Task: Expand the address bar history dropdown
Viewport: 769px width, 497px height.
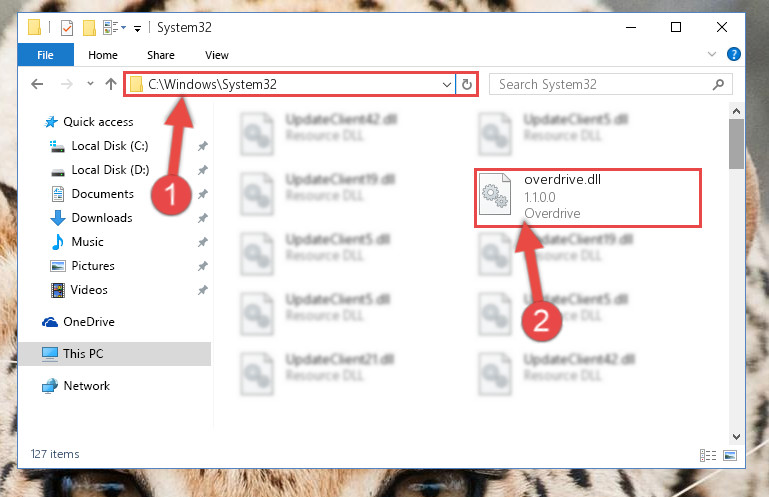Action: click(x=447, y=84)
